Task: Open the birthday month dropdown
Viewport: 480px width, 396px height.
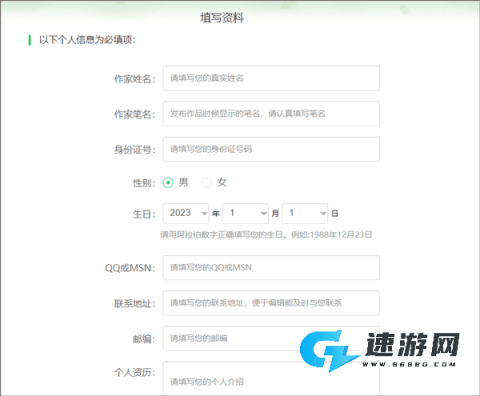Action: pos(245,213)
